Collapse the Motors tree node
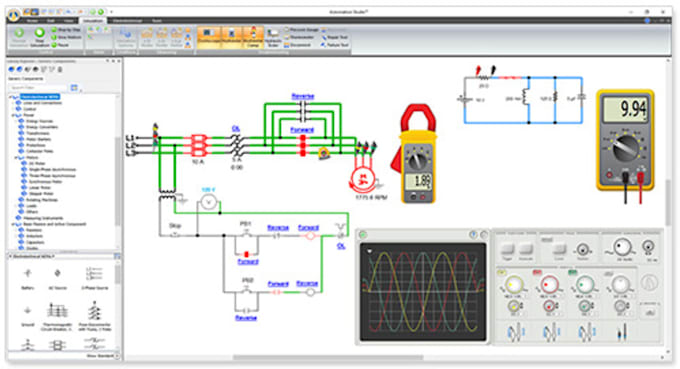Screen dimensions: 680x369 point(16,157)
